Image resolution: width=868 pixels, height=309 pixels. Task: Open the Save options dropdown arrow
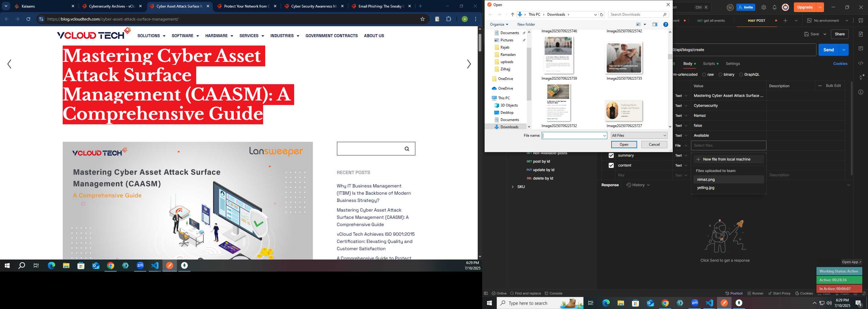pyautogui.click(x=825, y=34)
